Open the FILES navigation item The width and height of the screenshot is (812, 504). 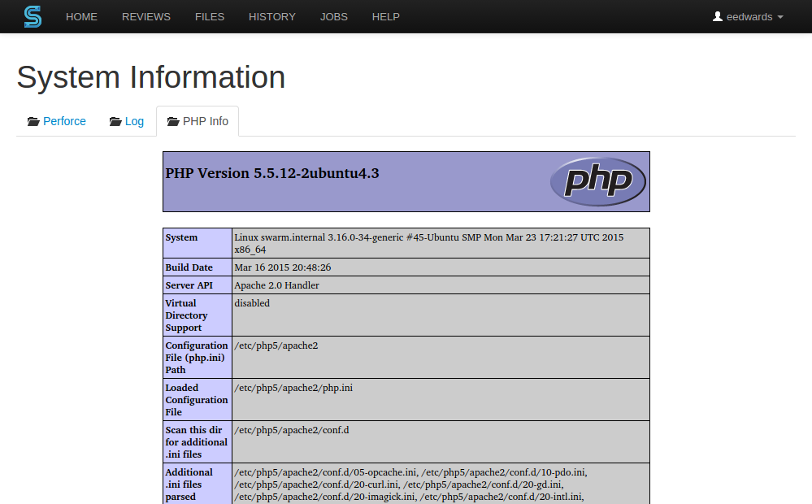pos(209,16)
